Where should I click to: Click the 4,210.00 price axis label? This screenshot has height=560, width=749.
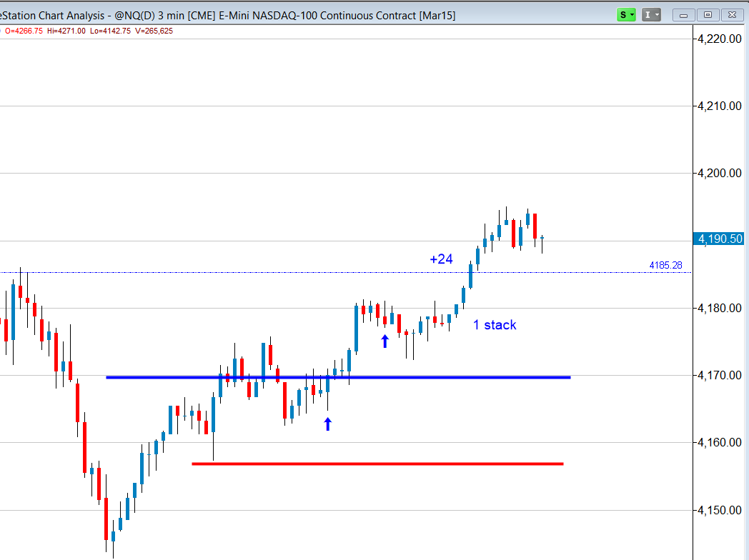pyautogui.click(x=720, y=106)
